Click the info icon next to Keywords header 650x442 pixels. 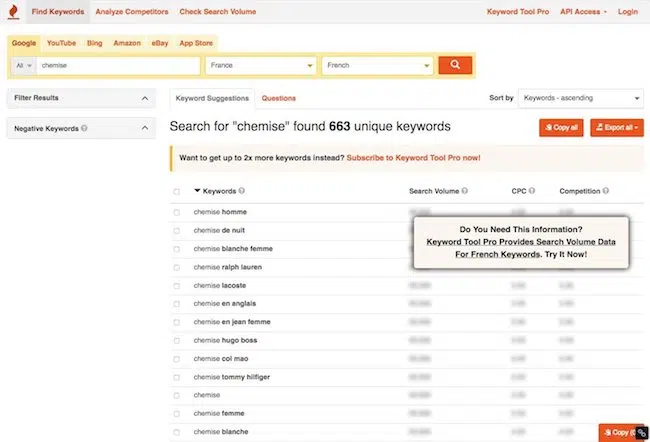pos(242,191)
